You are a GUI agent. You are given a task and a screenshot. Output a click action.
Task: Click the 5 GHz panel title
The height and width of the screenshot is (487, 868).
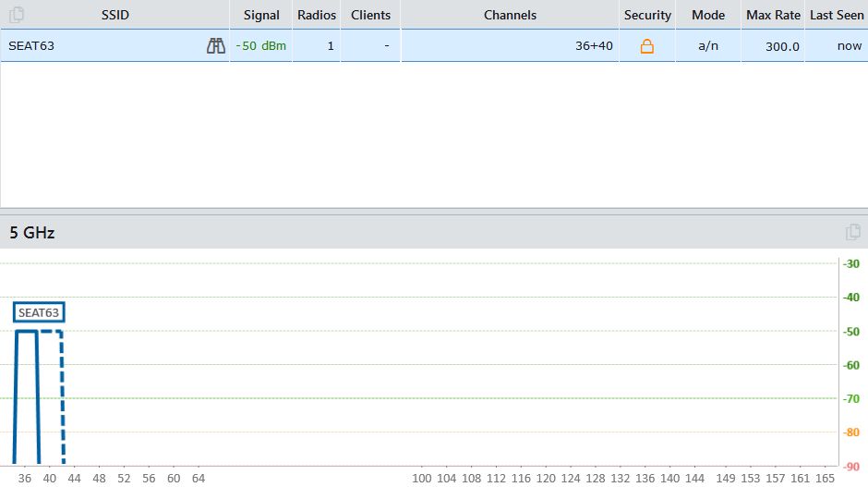coord(32,233)
